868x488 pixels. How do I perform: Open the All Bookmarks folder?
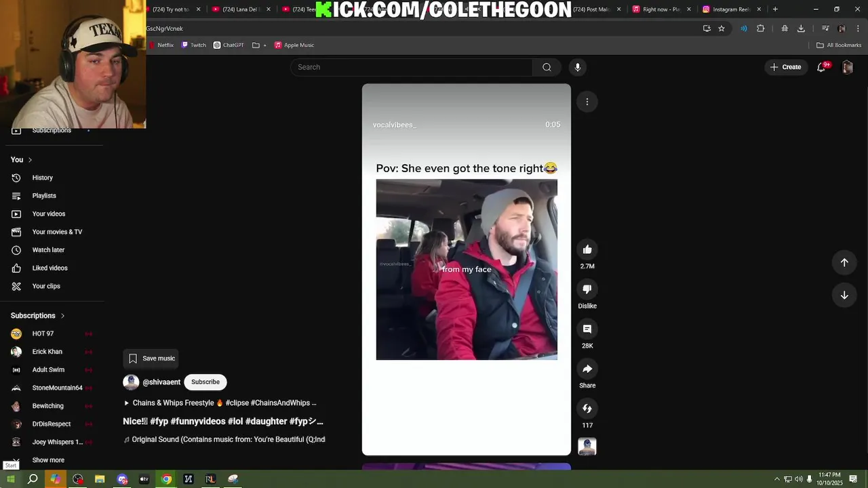[x=839, y=45]
